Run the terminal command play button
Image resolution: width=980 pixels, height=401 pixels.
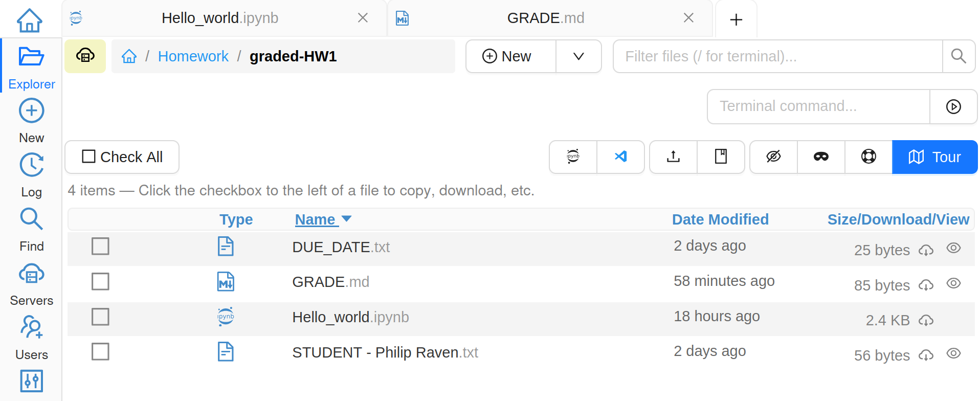tap(953, 106)
